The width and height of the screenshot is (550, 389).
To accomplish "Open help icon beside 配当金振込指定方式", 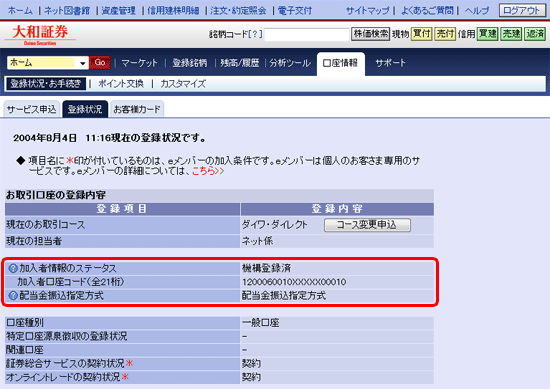I will tap(13, 296).
